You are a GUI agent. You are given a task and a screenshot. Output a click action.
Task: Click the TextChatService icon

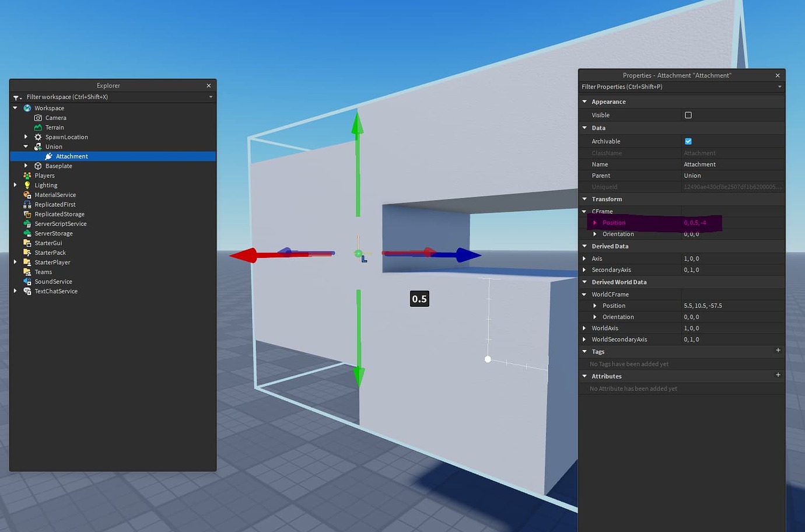pos(27,291)
